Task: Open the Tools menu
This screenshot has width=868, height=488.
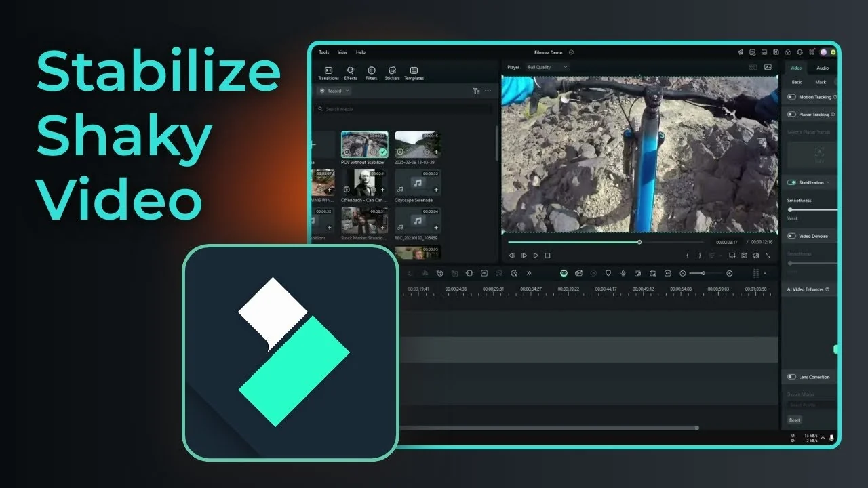Action: pos(323,52)
